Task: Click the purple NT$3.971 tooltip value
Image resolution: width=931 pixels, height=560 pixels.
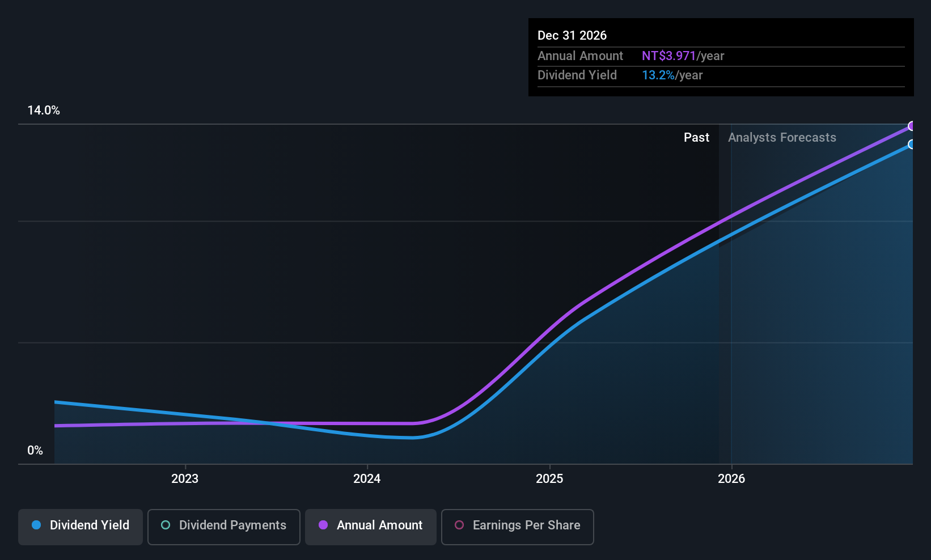Action: (668, 56)
